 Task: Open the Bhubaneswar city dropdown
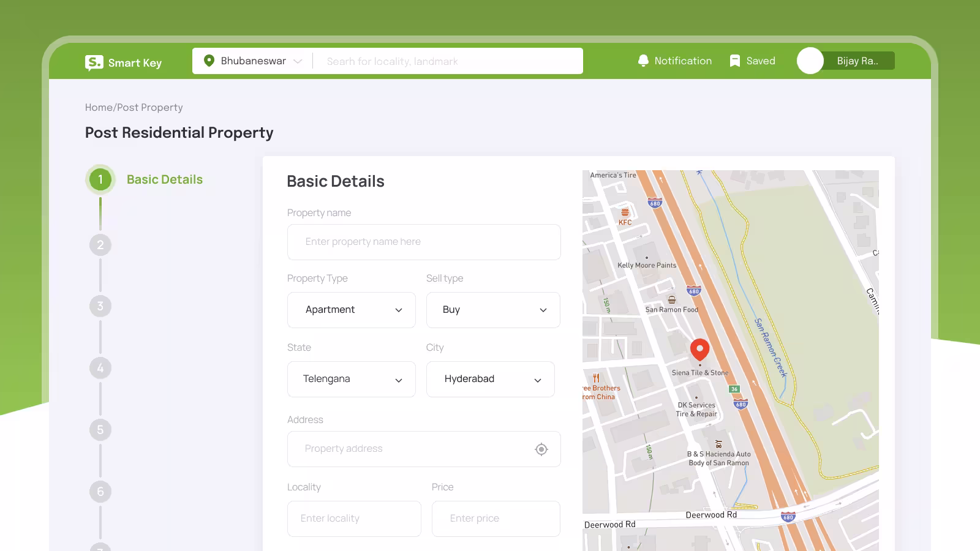click(x=254, y=61)
